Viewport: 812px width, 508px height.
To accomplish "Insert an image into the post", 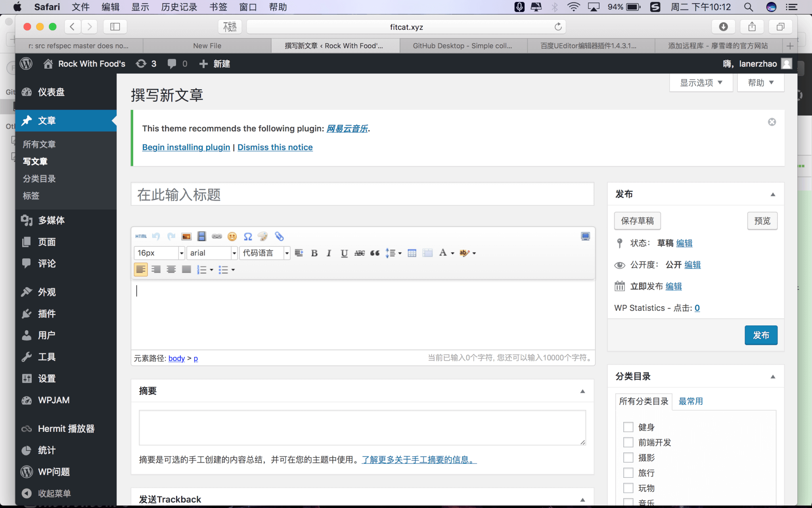I will (186, 236).
